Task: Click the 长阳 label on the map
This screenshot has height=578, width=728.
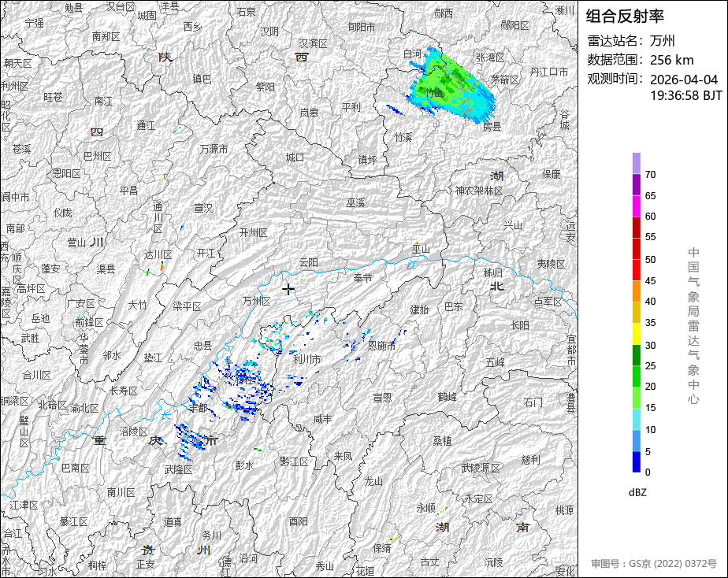Action: (520, 325)
